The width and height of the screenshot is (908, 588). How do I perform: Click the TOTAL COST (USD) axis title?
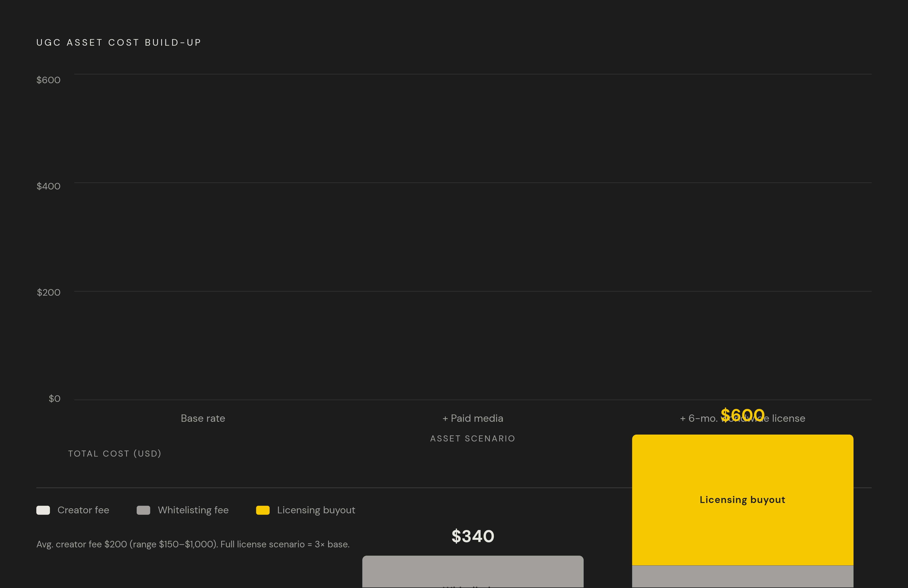click(115, 454)
